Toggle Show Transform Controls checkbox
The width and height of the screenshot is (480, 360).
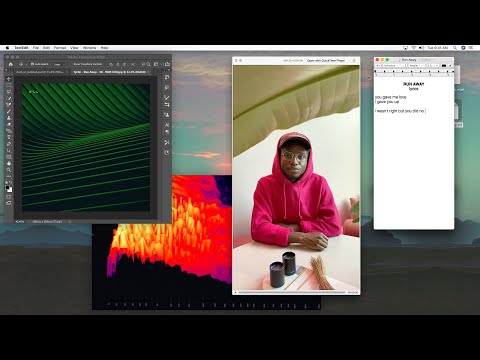[72, 64]
